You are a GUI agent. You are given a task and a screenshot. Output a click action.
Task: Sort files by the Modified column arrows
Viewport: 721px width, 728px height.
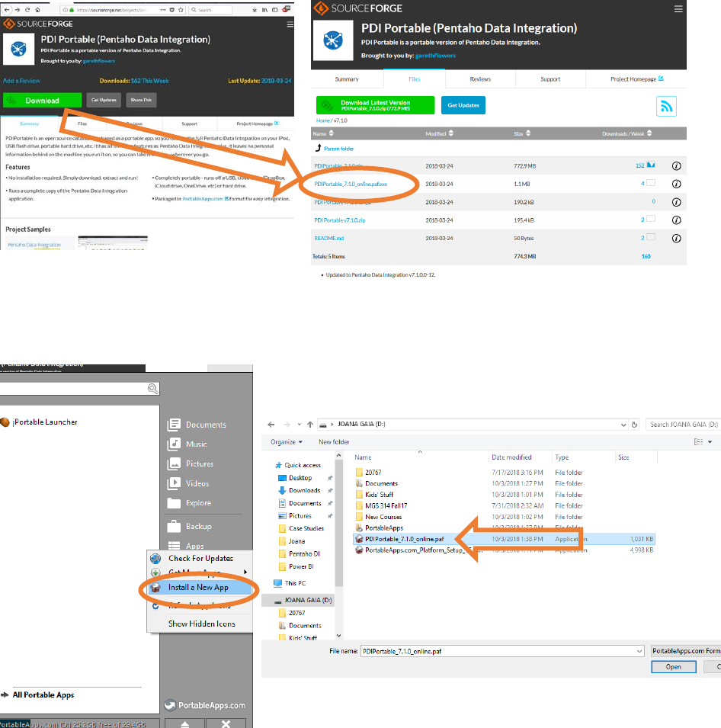[450, 133]
